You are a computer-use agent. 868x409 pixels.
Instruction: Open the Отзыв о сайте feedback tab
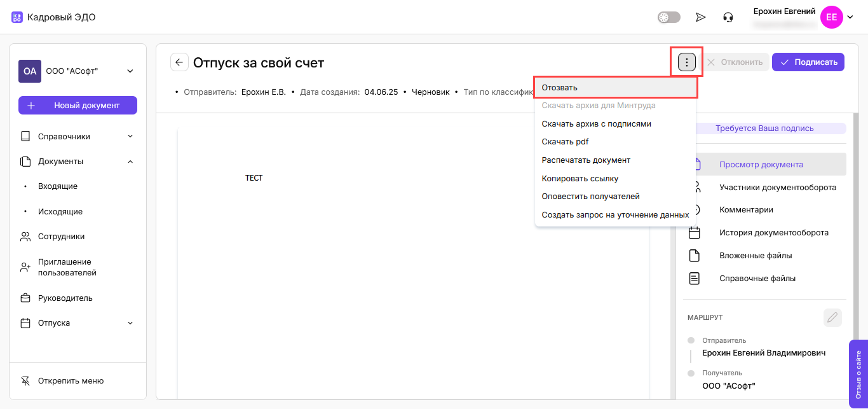click(858, 373)
